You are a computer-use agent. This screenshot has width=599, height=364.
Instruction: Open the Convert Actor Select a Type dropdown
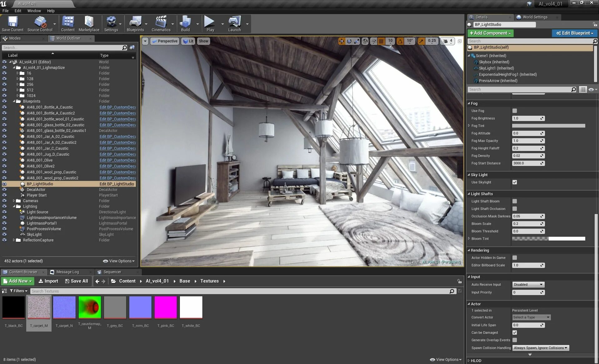click(x=531, y=317)
